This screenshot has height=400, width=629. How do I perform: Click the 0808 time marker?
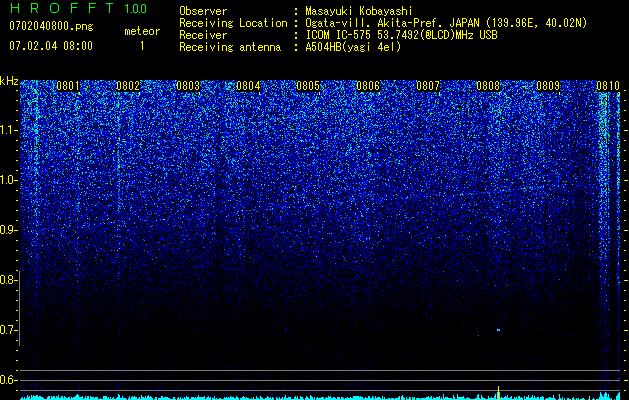tap(488, 86)
